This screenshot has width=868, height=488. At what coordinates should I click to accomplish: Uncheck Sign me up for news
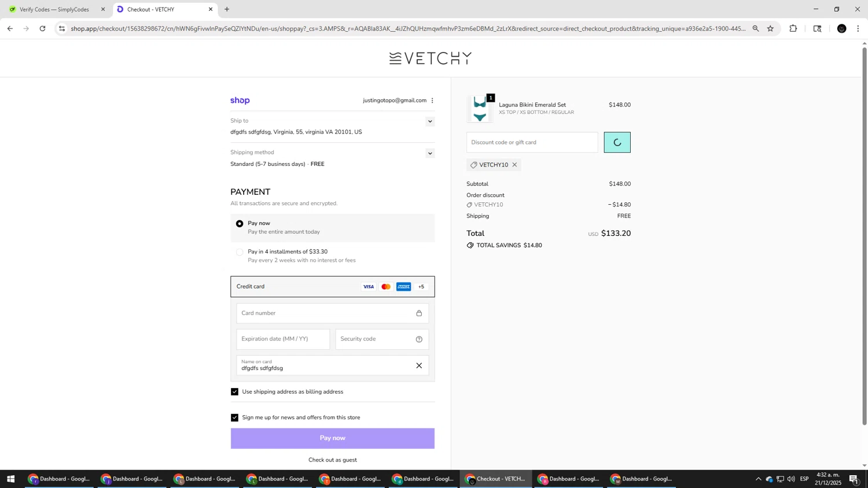(234, 417)
